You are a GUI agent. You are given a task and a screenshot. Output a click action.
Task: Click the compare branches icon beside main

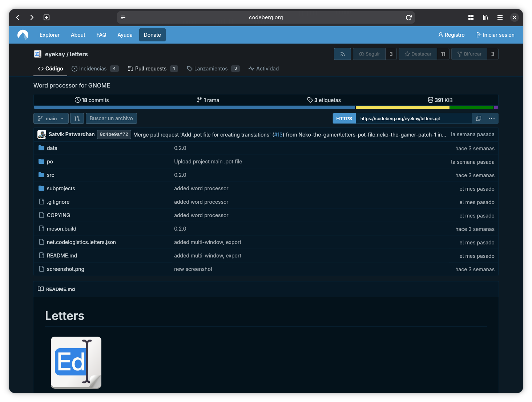pos(77,118)
